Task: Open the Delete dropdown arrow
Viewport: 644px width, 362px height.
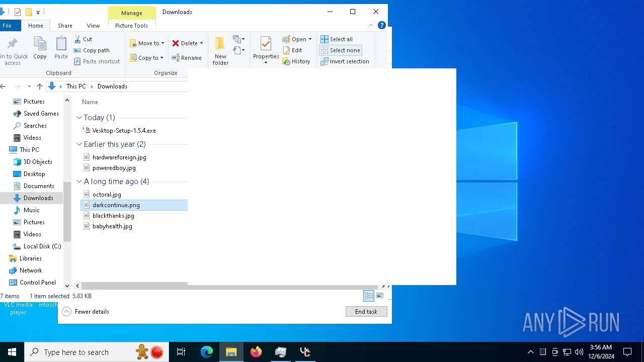Action: coord(201,43)
